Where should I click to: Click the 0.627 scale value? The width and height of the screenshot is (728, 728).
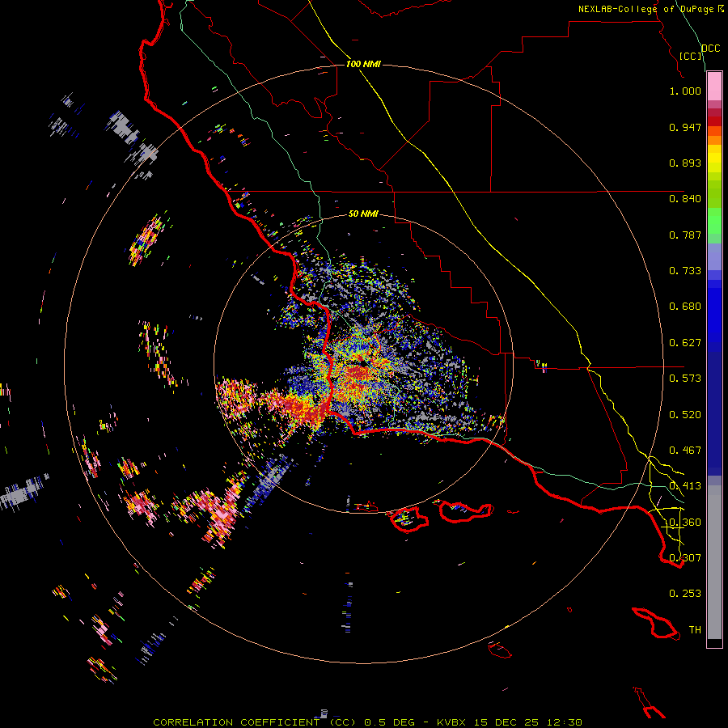(685, 343)
